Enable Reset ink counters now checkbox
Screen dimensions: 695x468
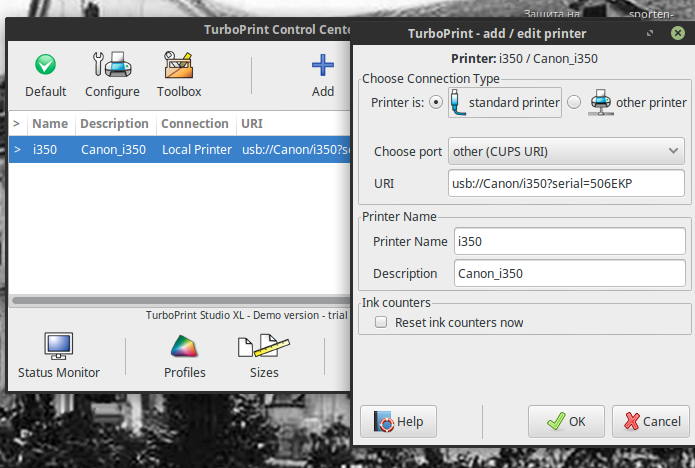(x=381, y=322)
